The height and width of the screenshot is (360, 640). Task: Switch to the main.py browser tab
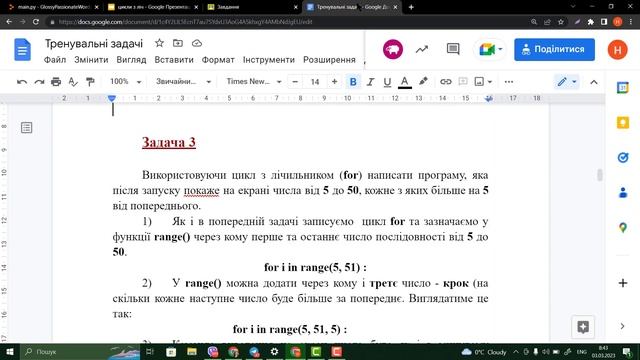point(54,7)
